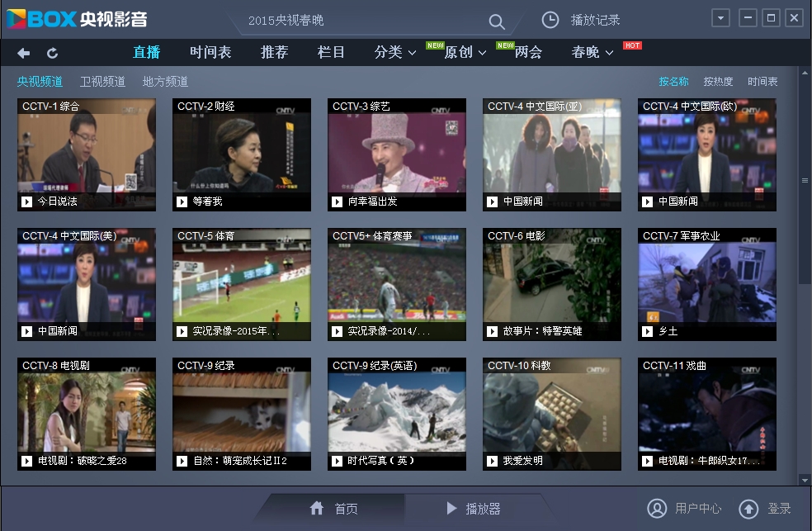
Task: Click the search magnifier icon
Action: click(496, 21)
